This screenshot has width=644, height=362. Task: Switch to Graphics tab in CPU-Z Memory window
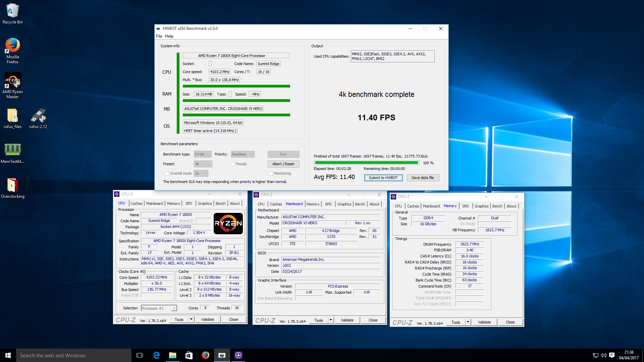481,206
